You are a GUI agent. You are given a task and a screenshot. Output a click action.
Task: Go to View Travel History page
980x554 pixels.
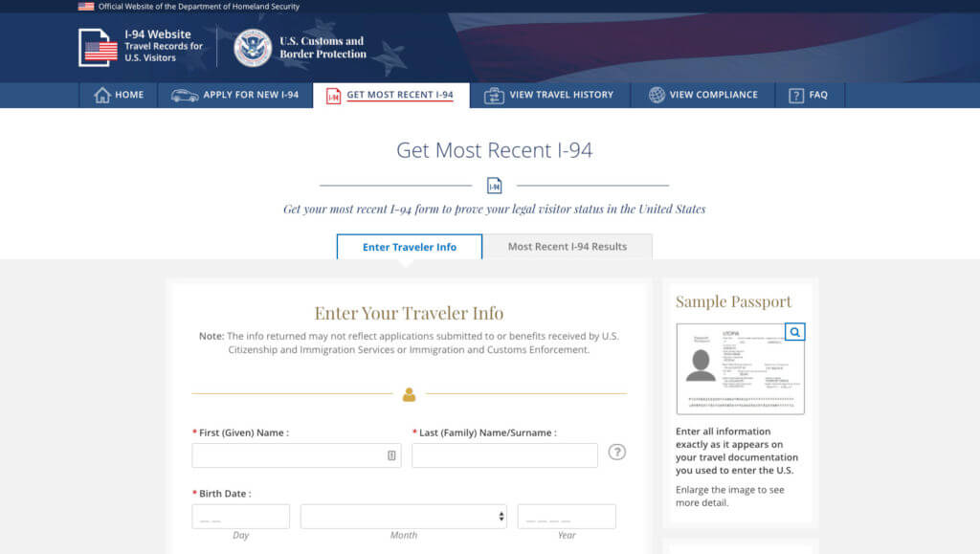tap(561, 96)
